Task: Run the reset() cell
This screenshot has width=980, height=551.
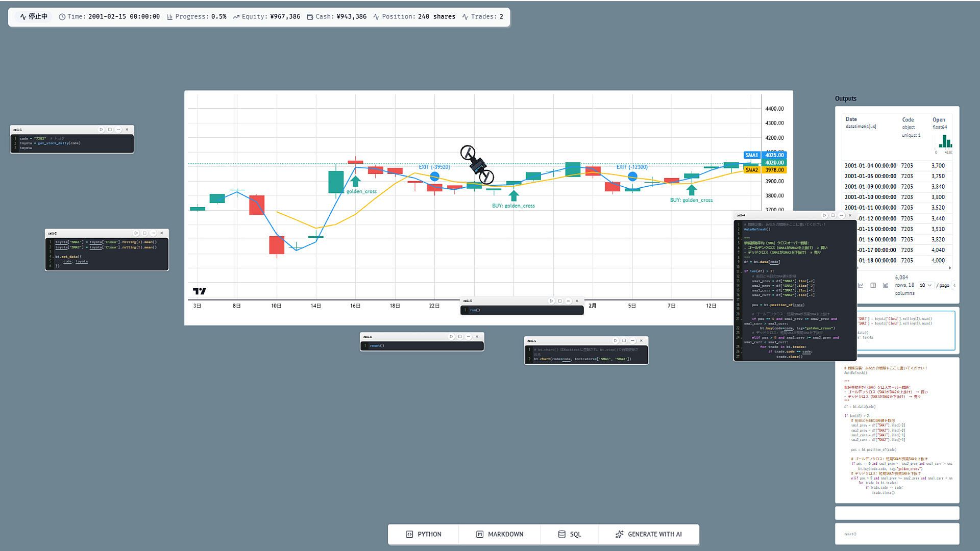Action: pos(451,337)
